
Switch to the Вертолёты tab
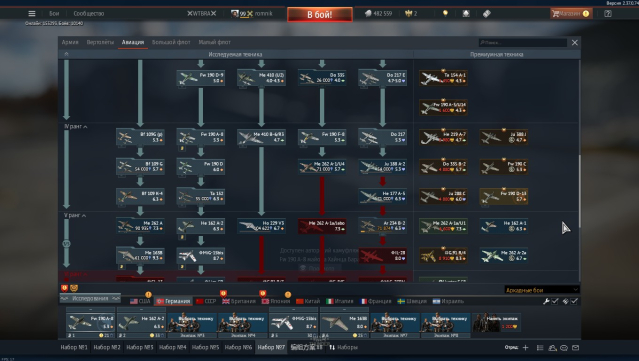coord(100,42)
